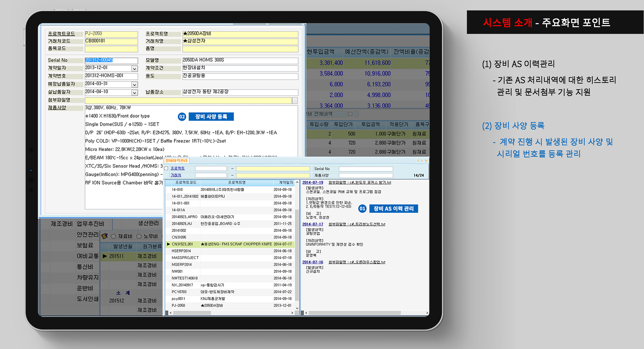Toggle the 전체내역 checkbox
This screenshot has height=349, width=644.
350,114
